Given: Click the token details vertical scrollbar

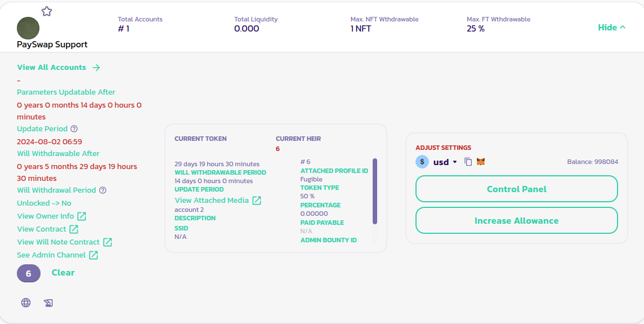Looking at the screenshot, I should tap(375, 192).
